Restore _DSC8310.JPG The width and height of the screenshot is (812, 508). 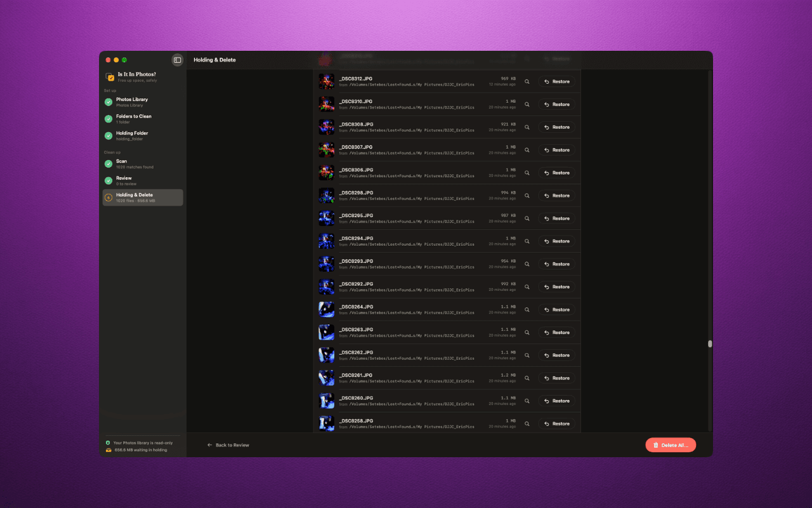point(557,104)
